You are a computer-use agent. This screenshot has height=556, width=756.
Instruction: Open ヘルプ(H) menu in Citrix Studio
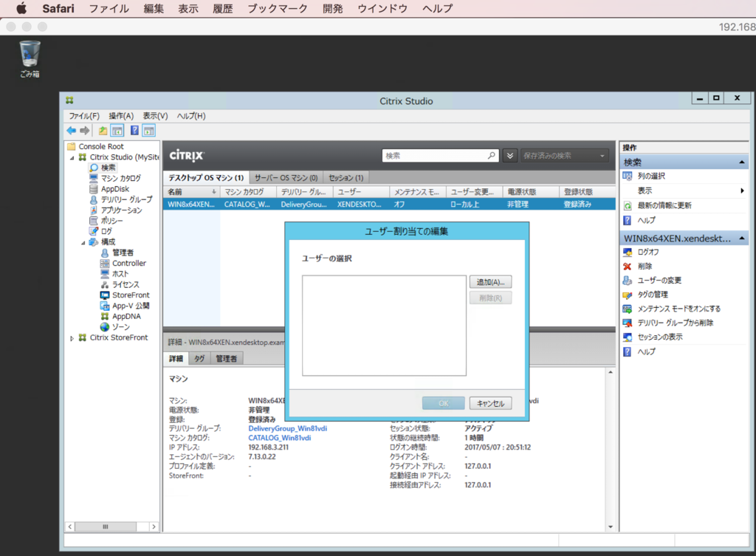click(191, 116)
